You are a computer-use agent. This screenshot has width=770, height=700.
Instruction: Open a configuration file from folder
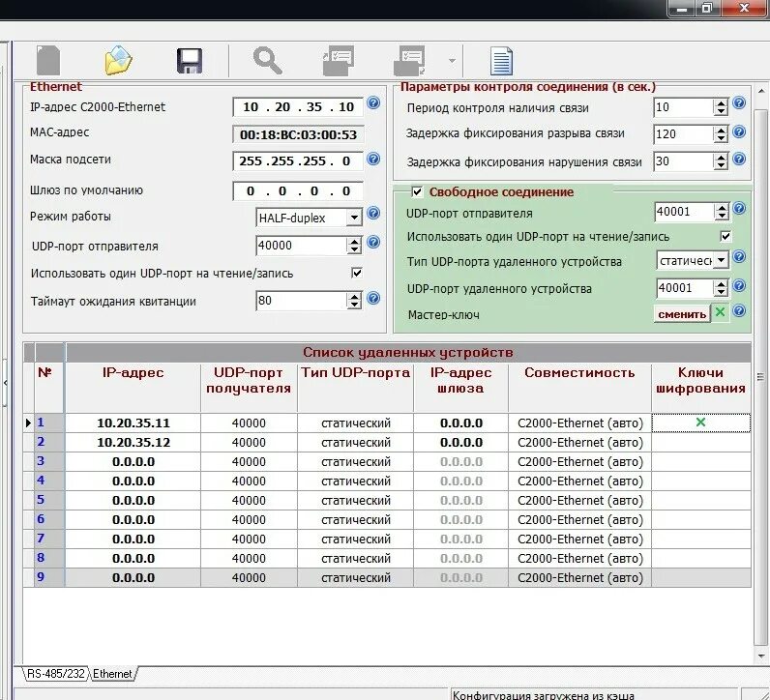click(x=118, y=60)
